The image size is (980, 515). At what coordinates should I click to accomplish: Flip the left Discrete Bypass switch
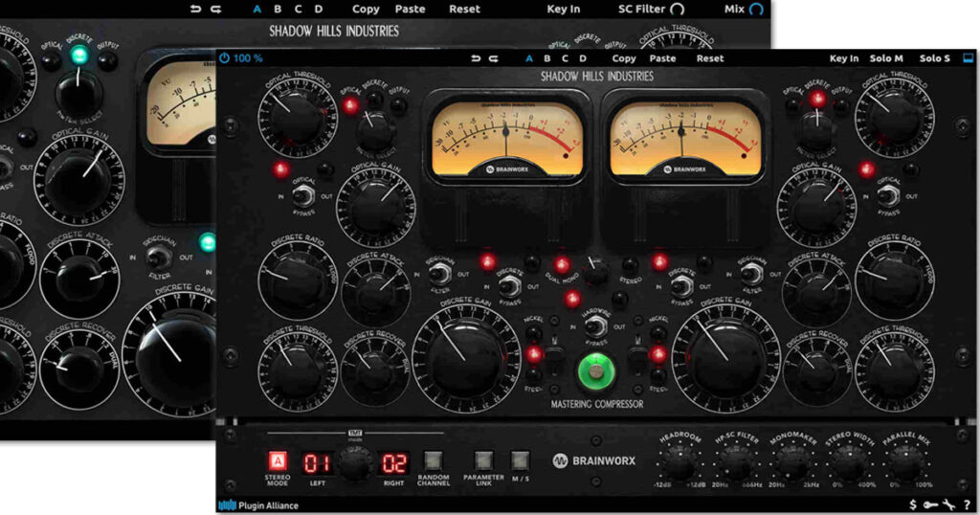point(509,286)
